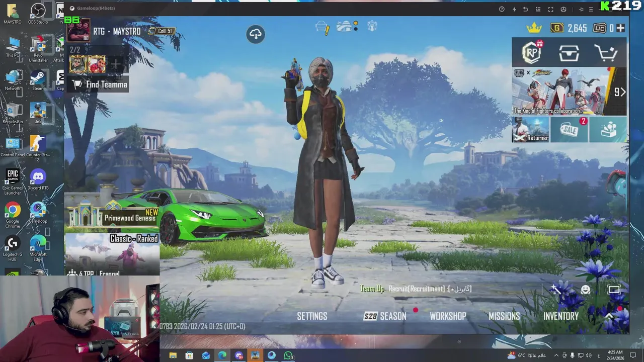The height and width of the screenshot is (362, 644).
Task: Open the notification center icon
Action: (x=633, y=355)
